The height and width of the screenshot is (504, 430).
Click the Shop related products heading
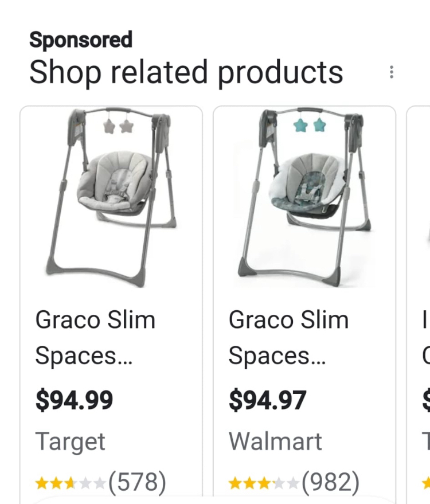tap(187, 71)
